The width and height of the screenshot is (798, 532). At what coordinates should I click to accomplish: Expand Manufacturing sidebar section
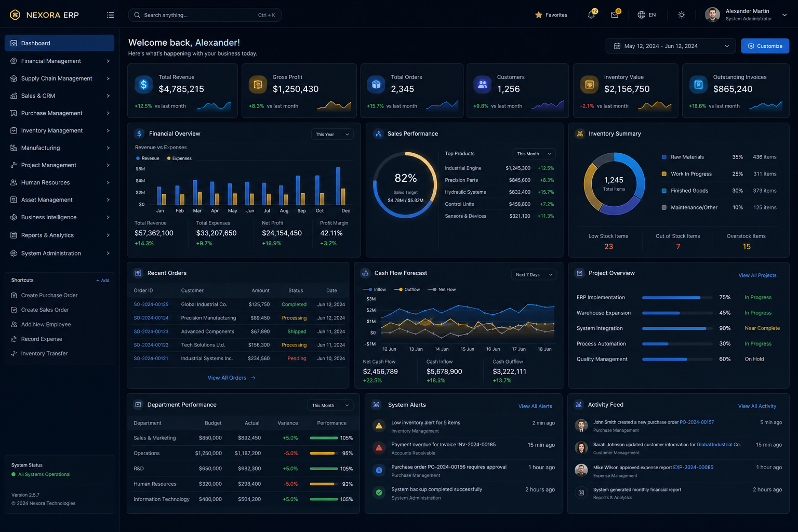[59, 148]
